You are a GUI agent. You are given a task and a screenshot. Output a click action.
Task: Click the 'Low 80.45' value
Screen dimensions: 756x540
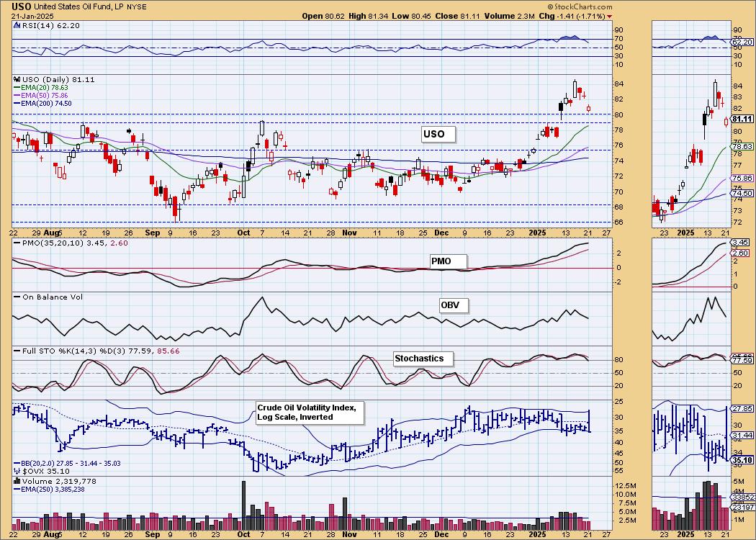click(411, 16)
